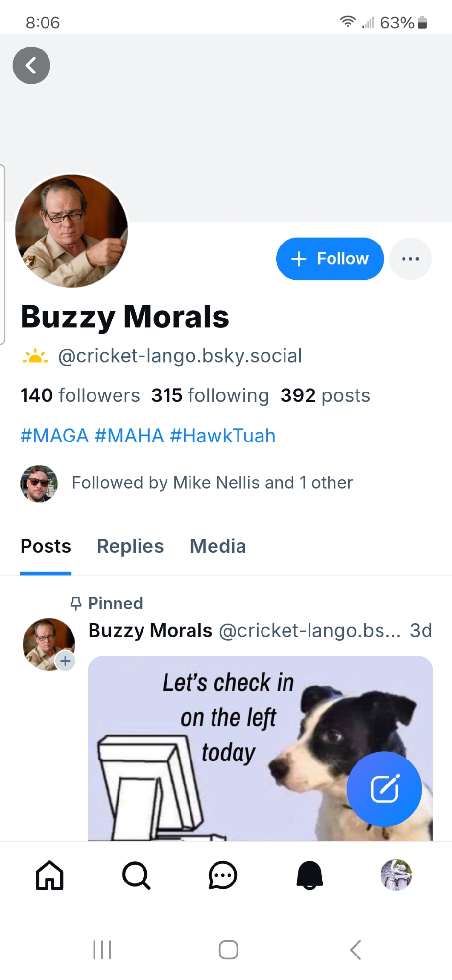
Task: Open the three-dot more options menu
Action: 410,259
